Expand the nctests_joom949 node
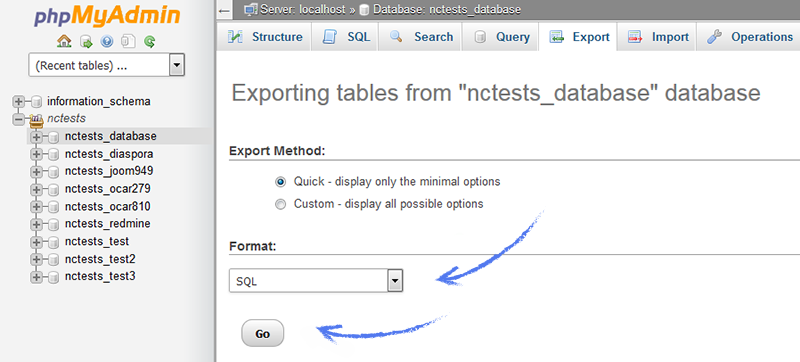The width and height of the screenshot is (800, 362). [36, 172]
